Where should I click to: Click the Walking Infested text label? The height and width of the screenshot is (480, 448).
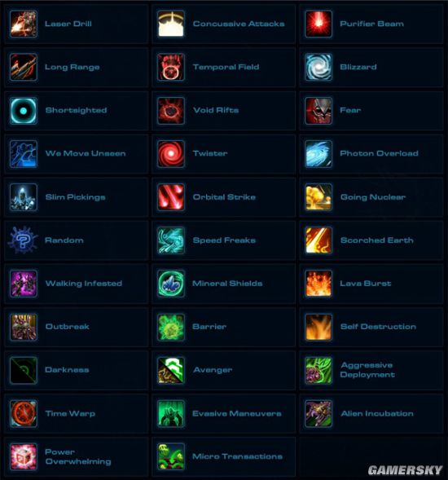pyautogui.click(x=84, y=284)
